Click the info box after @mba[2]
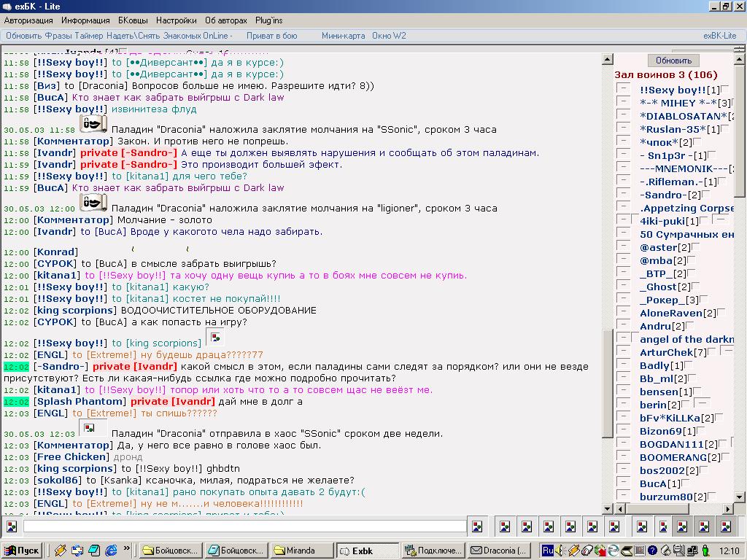The width and height of the screenshot is (747, 560). (x=692, y=260)
